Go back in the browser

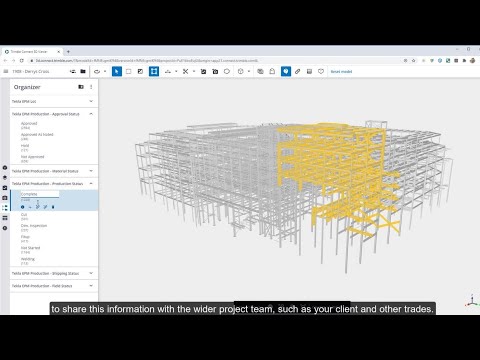[x=5, y=61]
